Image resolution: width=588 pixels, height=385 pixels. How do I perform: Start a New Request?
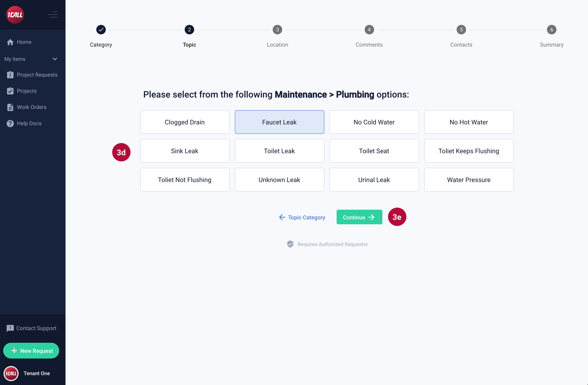point(31,351)
